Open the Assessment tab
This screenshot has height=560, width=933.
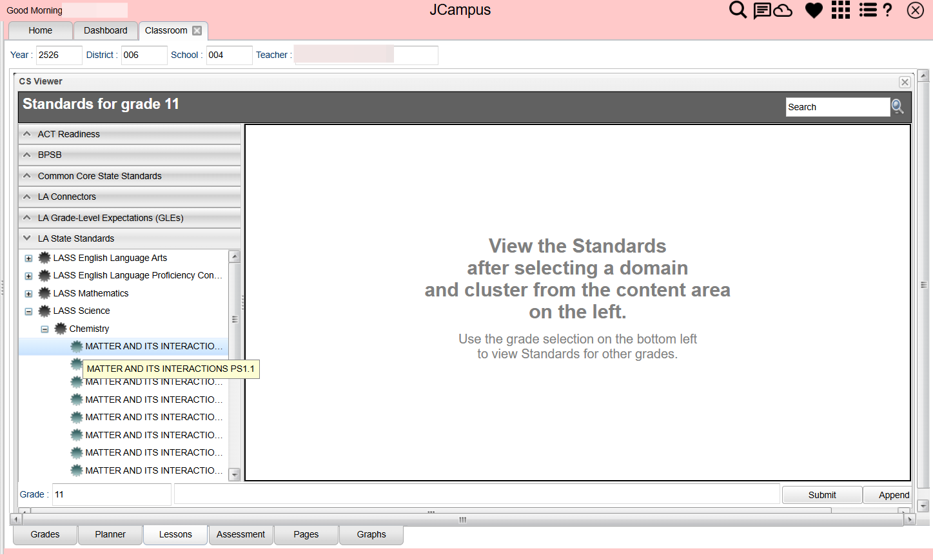pyautogui.click(x=241, y=534)
